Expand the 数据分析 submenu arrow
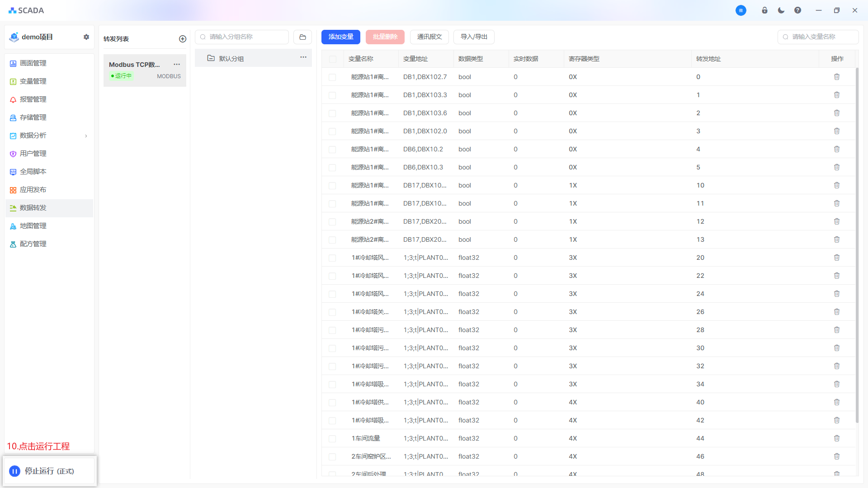This screenshot has height=488, width=868. [86, 136]
